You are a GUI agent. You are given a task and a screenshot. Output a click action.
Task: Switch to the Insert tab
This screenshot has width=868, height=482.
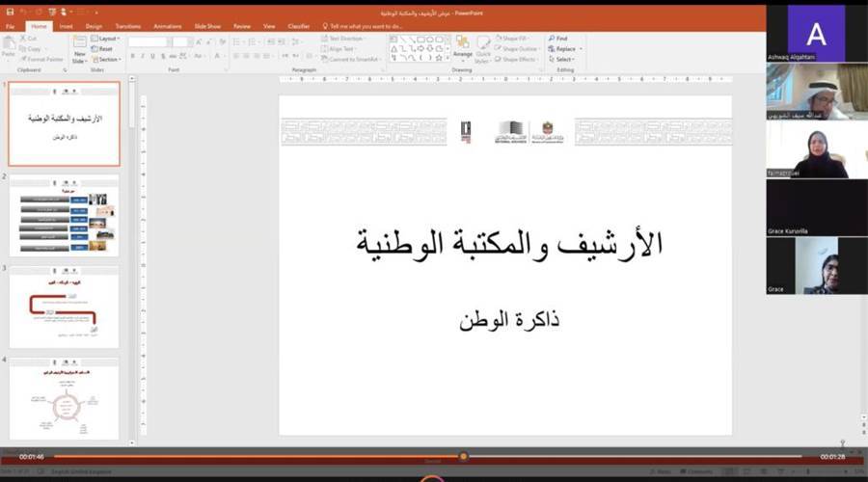tap(66, 26)
